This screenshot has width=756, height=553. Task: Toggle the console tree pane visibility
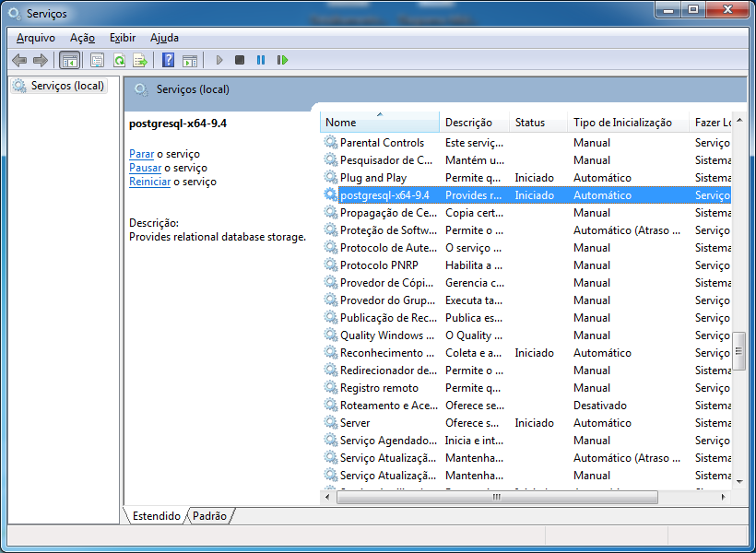click(69, 60)
